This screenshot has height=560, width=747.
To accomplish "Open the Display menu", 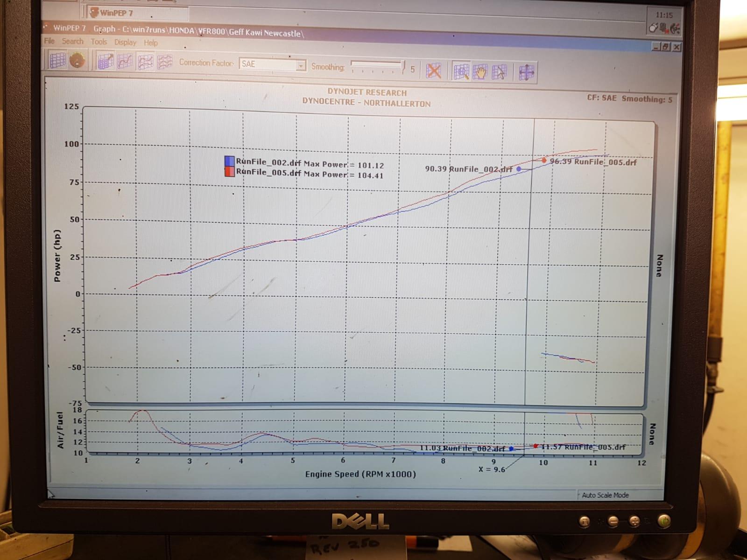I will [125, 42].
